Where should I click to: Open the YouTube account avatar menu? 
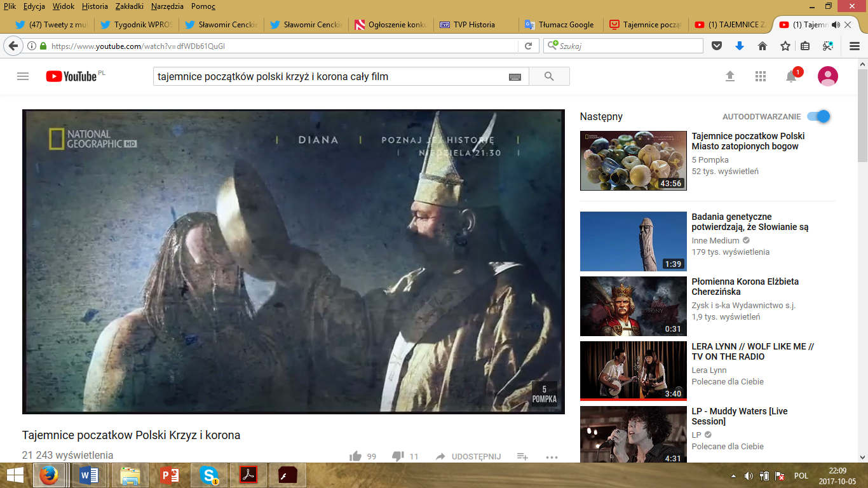[x=827, y=76]
